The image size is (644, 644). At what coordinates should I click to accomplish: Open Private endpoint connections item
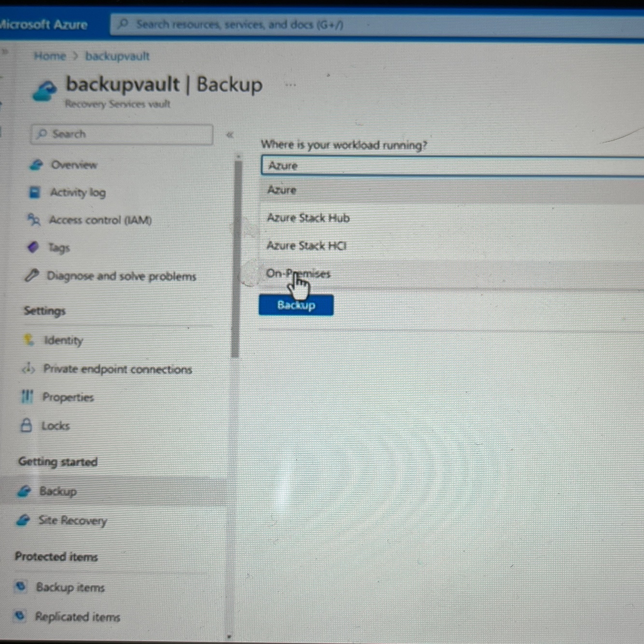(x=118, y=369)
